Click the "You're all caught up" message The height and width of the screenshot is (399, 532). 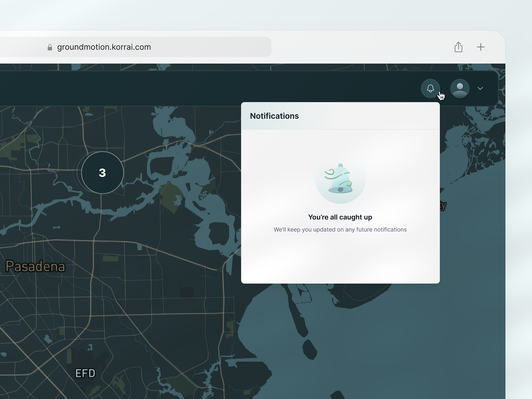pos(340,217)
